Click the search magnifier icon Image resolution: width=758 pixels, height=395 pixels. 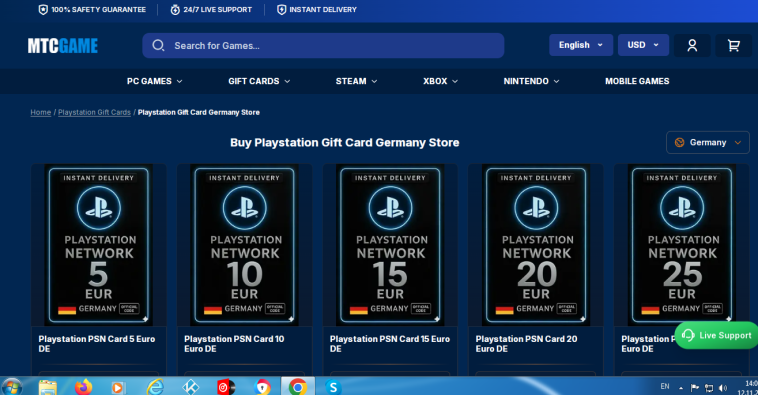pos(158,45)
